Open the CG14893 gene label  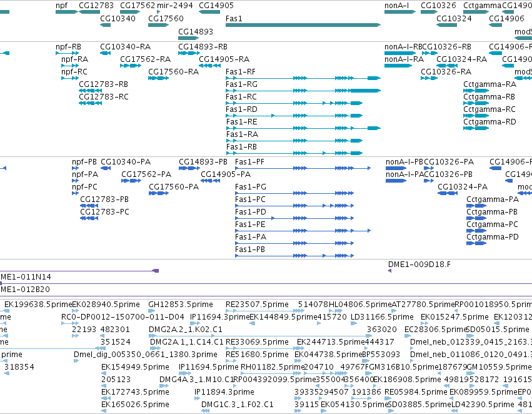pyautogui.click(x=196, y=31)
